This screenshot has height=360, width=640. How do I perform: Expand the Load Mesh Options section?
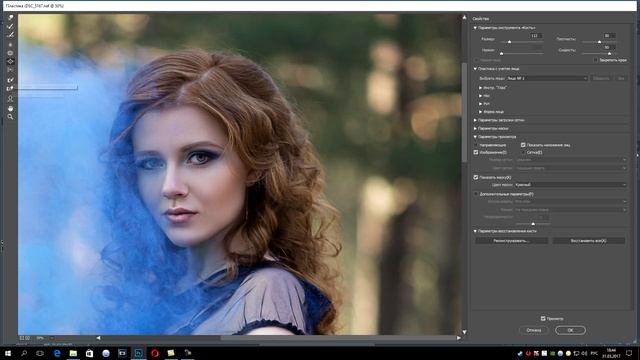point(475,120)
